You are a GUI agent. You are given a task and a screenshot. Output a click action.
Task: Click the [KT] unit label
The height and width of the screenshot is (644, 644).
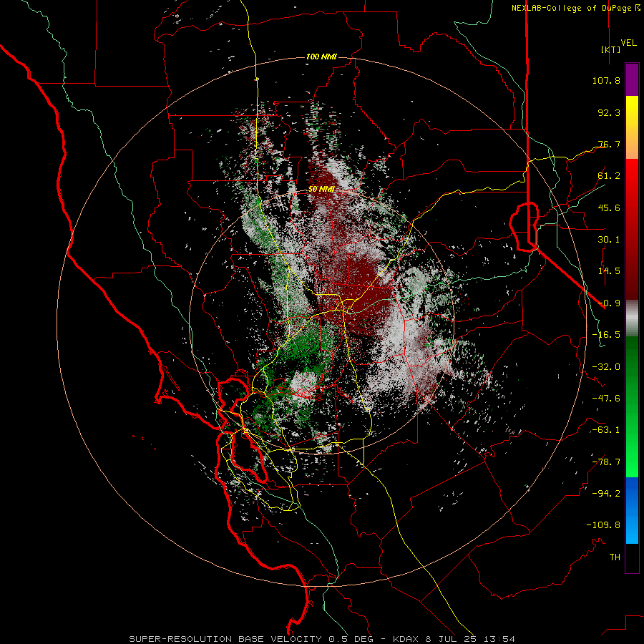coord(611,49)
